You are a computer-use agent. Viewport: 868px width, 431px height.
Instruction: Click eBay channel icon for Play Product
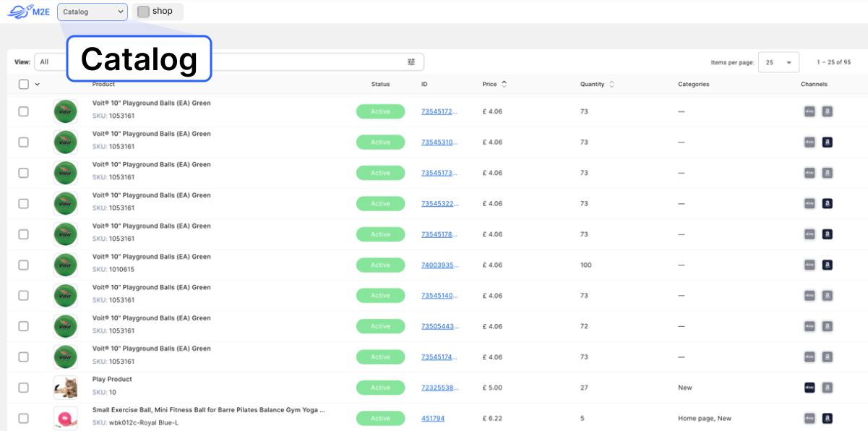point(809,388)
